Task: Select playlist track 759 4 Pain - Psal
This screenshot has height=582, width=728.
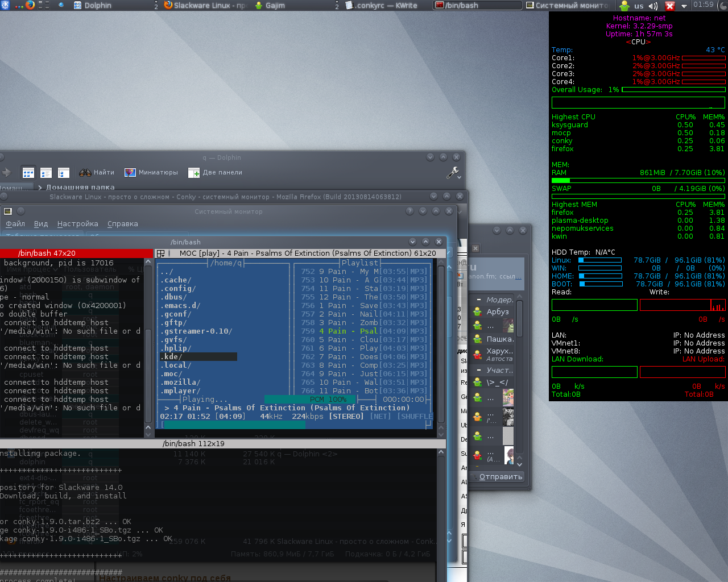Action: tap(363, 331)
